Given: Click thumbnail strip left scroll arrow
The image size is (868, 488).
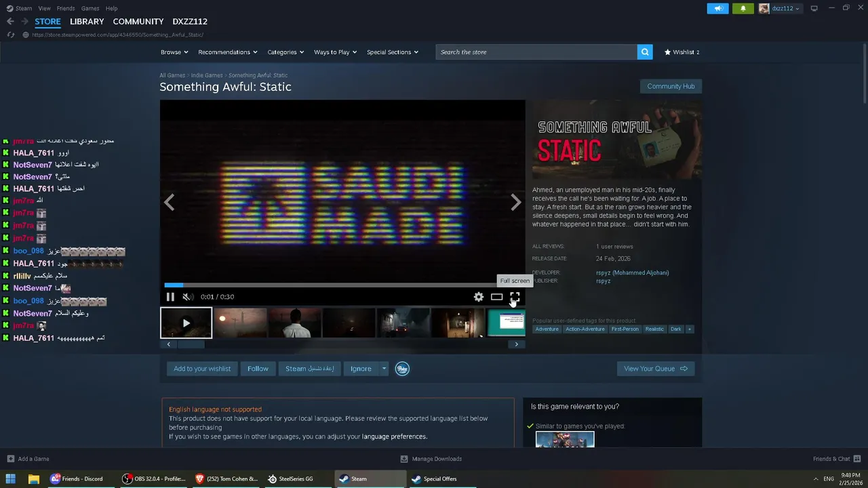Looking at the screenshot, I should tap(169, 344).
